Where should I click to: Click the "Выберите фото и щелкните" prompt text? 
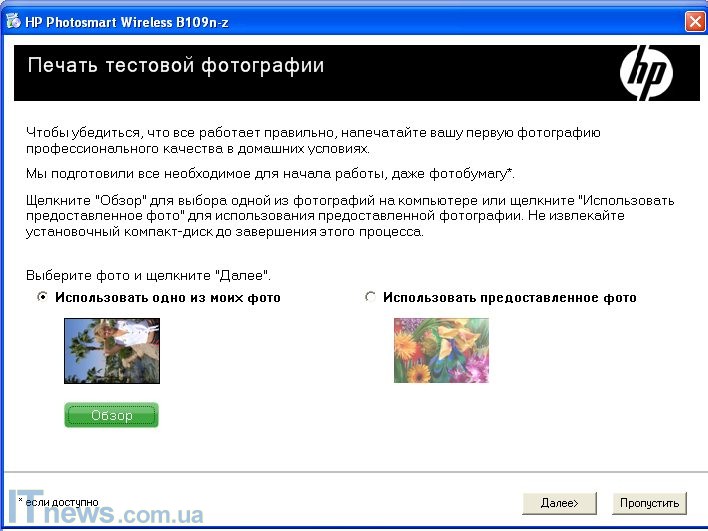[148, 275]
